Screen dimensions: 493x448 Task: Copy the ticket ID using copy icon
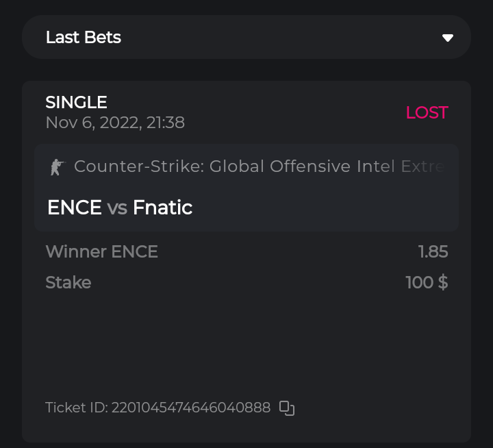coord(287,408)
